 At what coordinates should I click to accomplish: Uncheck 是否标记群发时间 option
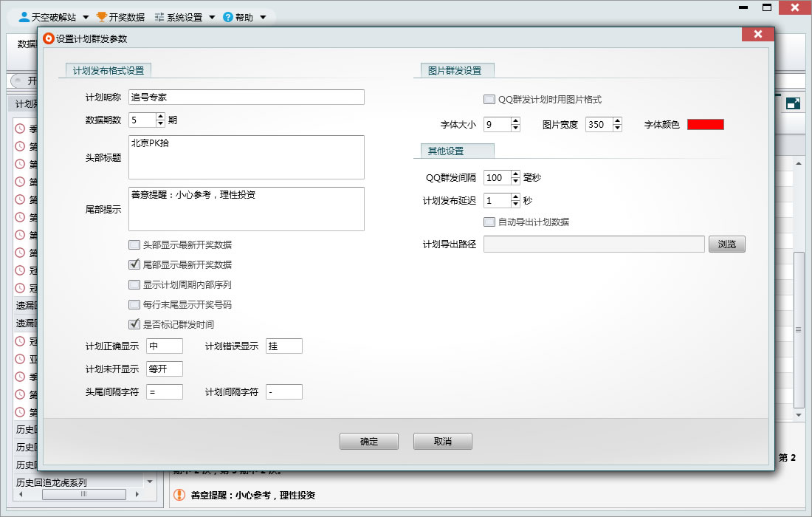[x=134, y=324]
